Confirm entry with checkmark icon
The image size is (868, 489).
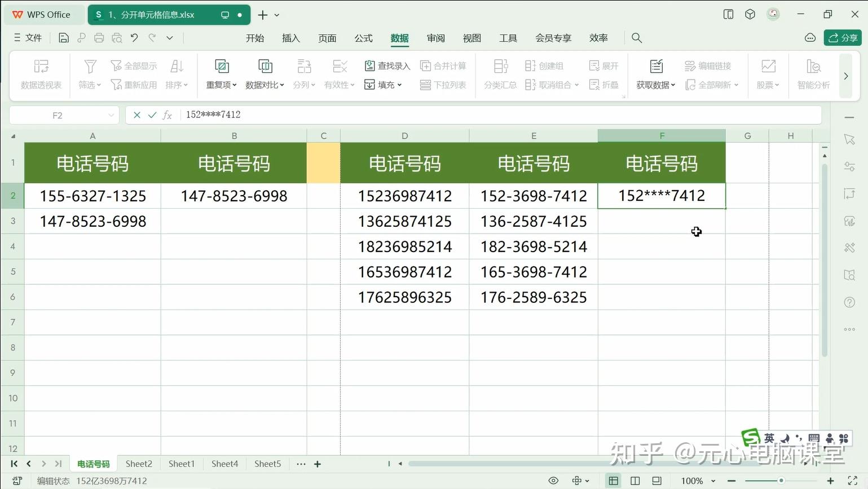pyautogui.click(x=152, y=115)
